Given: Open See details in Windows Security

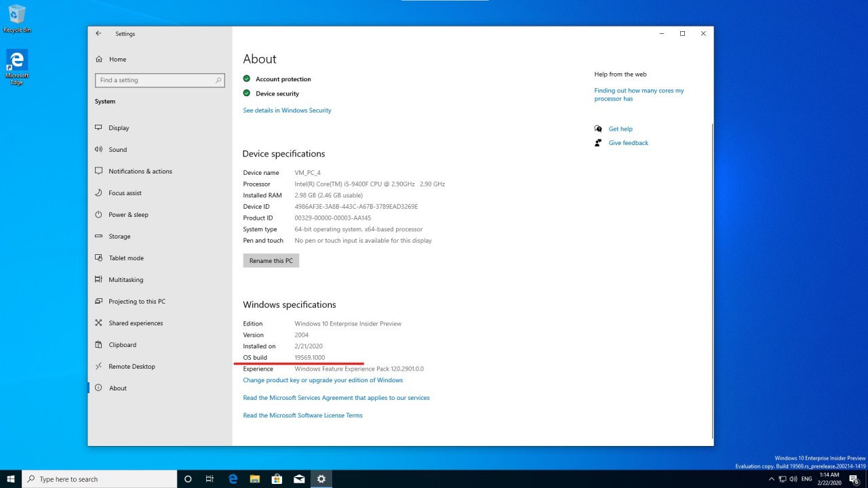Looking at the screenshot, I should click(x=287, y=110).
